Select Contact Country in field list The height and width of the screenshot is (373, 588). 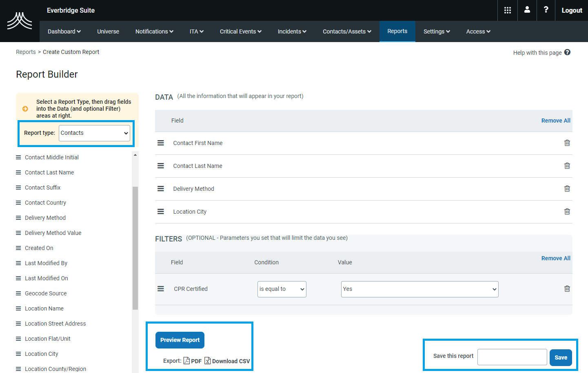coord(45,203)
